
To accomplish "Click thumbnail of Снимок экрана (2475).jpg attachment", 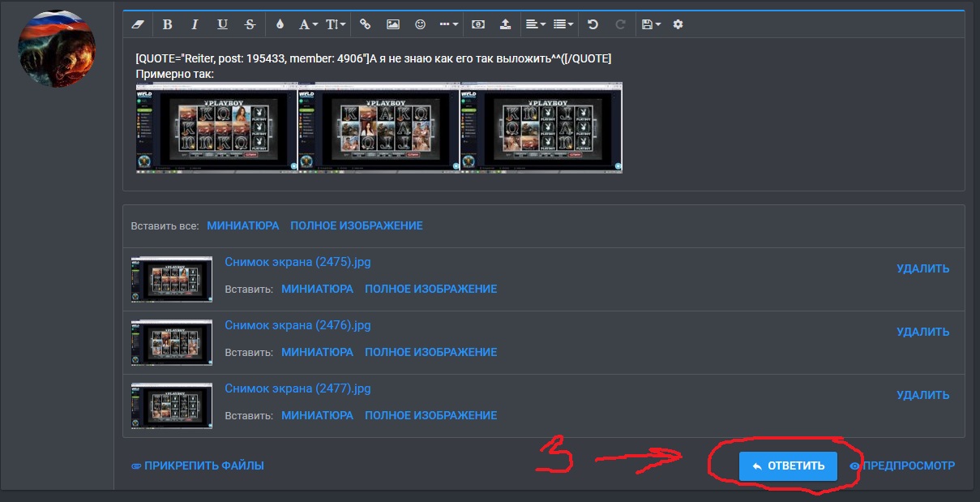I will [x=172, y=279].
